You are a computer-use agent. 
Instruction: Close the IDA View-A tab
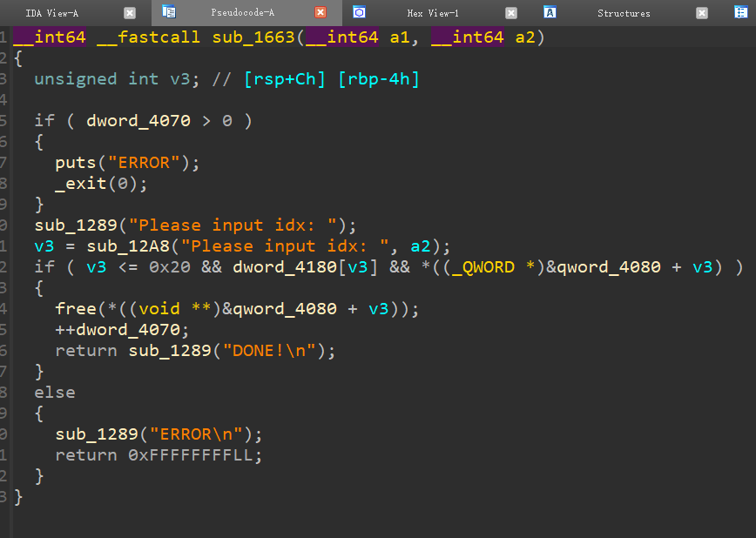tap(130, 13)
